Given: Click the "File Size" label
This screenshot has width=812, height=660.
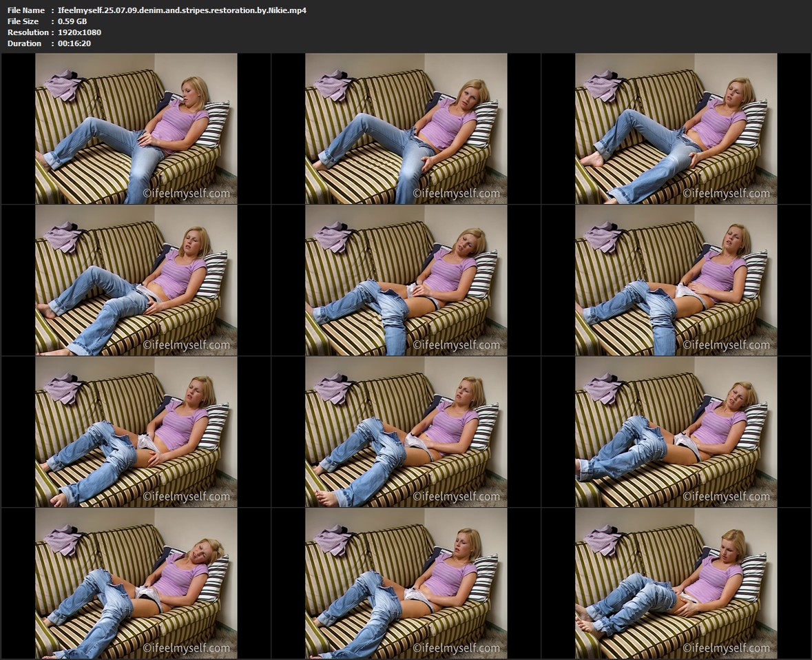Looking at the screenshot, I should [x=23, y=21].
